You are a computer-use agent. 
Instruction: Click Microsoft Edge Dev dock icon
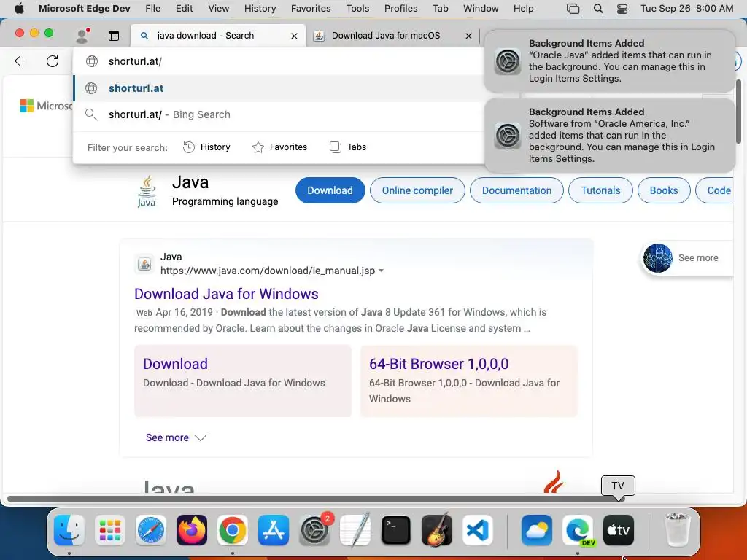coord(578,530)
